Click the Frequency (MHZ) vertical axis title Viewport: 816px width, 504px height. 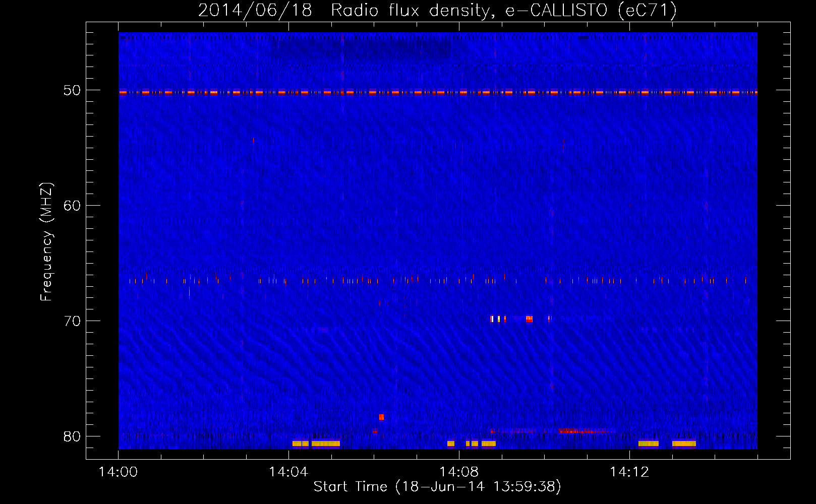coord(46,242)
